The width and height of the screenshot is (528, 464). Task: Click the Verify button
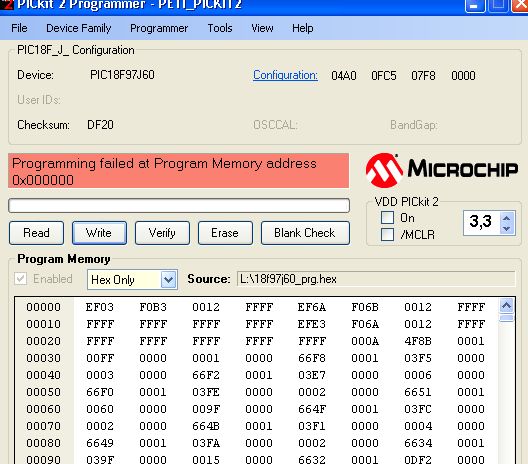162,233
